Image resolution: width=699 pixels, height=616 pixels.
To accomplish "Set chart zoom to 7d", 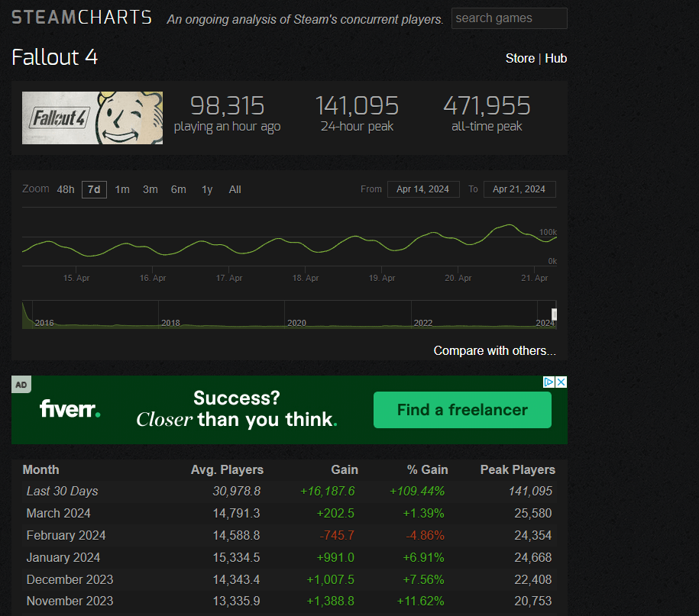I will pos(94,190).
